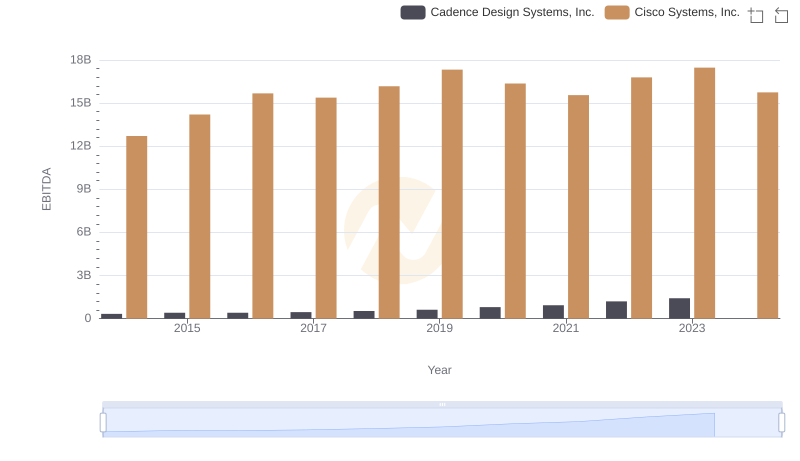800x461 pixels.
Task: Click the 2019 x-axis label
Action: [439, 328]
